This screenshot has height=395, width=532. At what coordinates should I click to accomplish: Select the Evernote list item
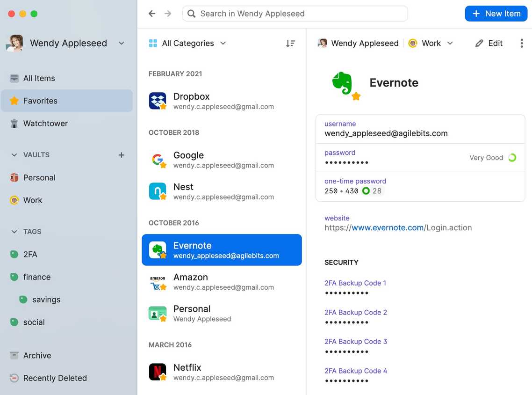(222, 250)
